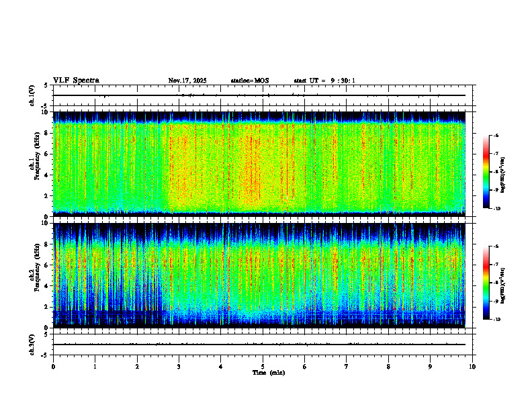Click the ch.1(V) waveform trace panel
Viewport: 532px width, 411px height.
click(x=263, y=95)
